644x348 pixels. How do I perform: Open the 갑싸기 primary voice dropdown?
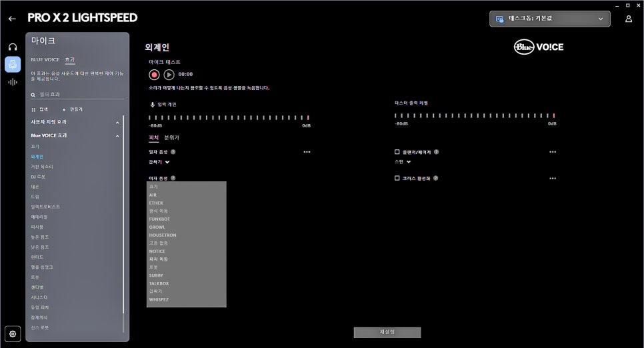pyautogui.click(x=159, y=162)
